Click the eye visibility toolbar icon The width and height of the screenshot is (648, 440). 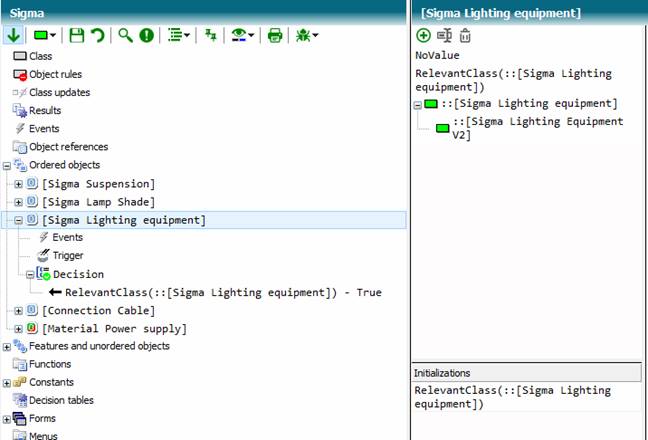point(239,35)
